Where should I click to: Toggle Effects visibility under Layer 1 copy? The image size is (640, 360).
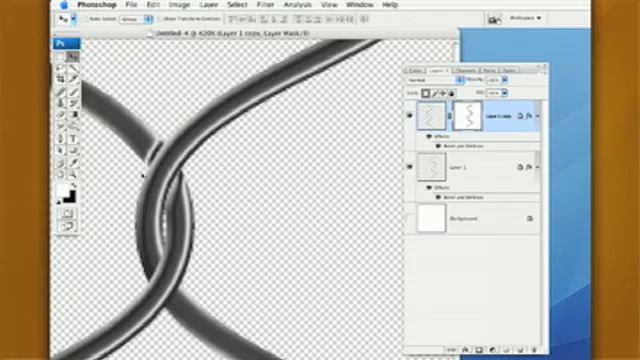click(x=429, y=136)
